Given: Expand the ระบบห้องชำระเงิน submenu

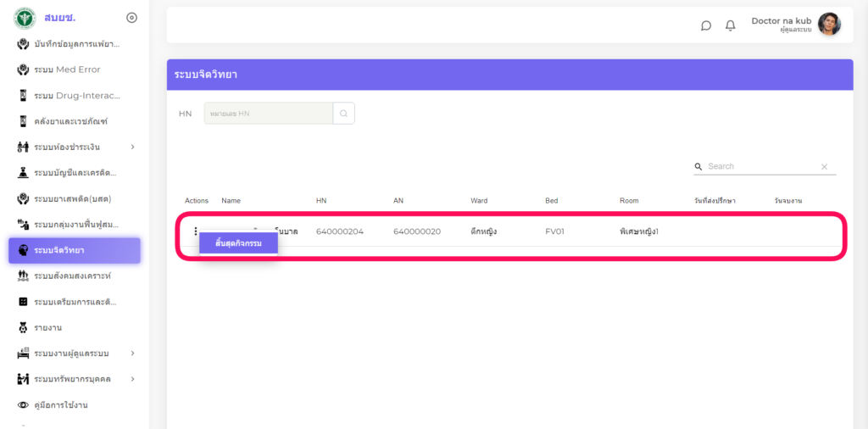Looking at the screenshot, I should (x=132, y=148).
